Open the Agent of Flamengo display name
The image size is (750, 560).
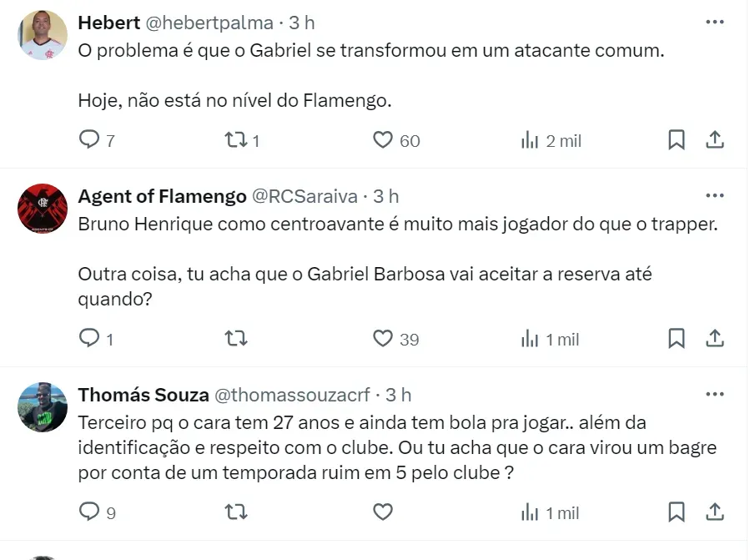(x=162, y=196)
